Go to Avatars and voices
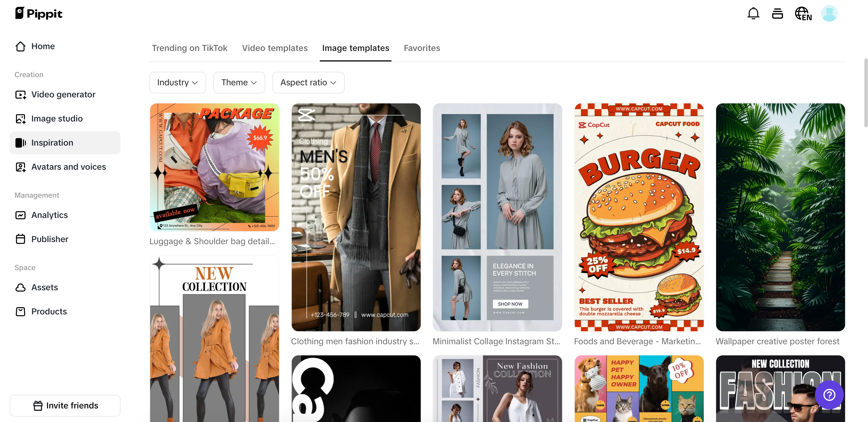The width and height of the screenshot is (868, 422). pyautogui.click(x=68, y=167)
